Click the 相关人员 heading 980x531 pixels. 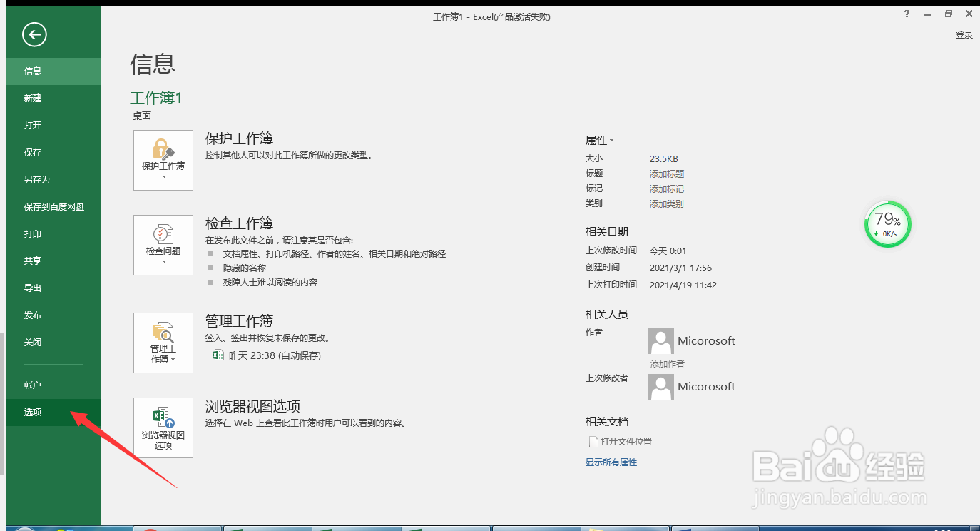607,315
